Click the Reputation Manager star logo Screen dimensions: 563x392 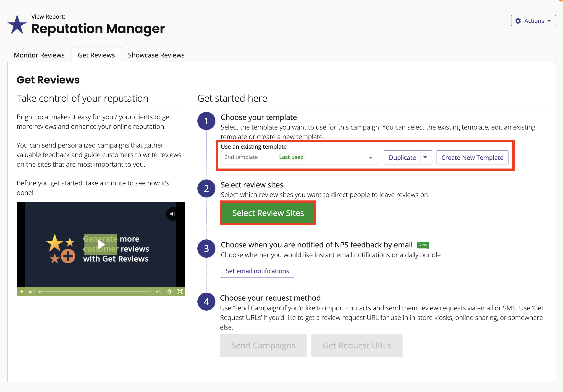(17, 24)
